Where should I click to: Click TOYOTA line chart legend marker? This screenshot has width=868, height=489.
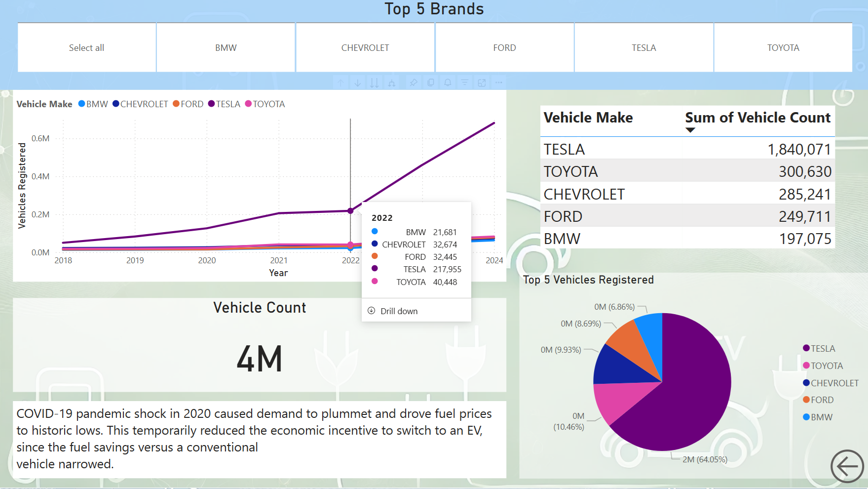tap(249, 104)
